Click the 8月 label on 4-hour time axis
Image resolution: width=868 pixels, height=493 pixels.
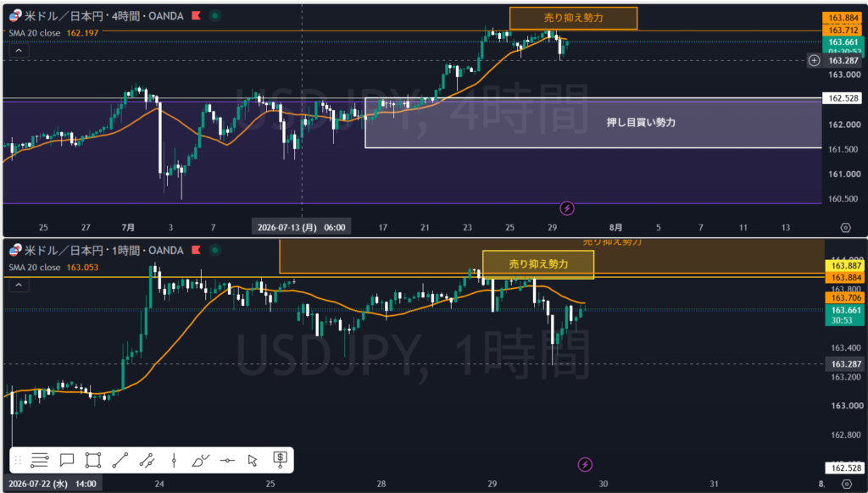click(x=615, y=227)
